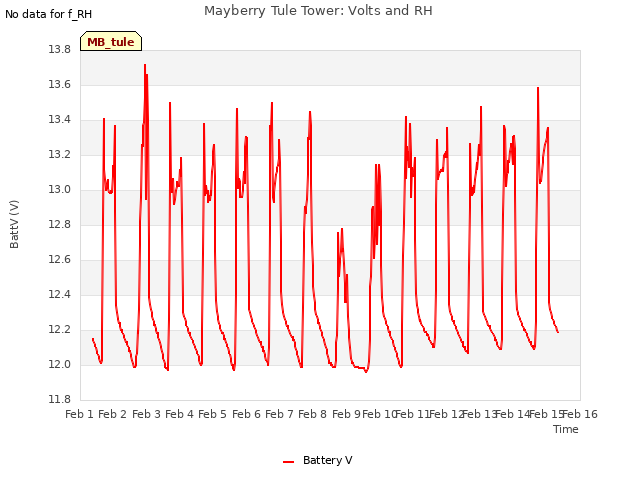
Task: Click the 'Feb 5' x-axis date label
Action: [x=213, y=414]
